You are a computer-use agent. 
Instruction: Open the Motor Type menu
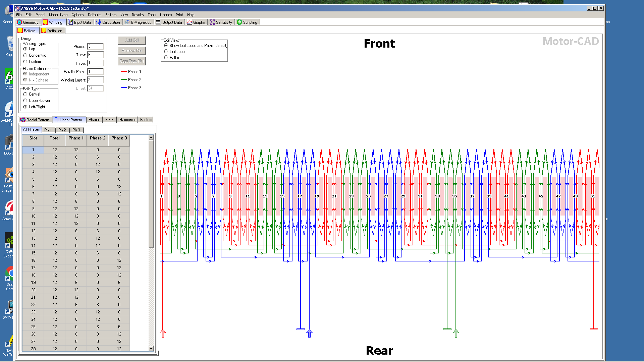point(58,15)
